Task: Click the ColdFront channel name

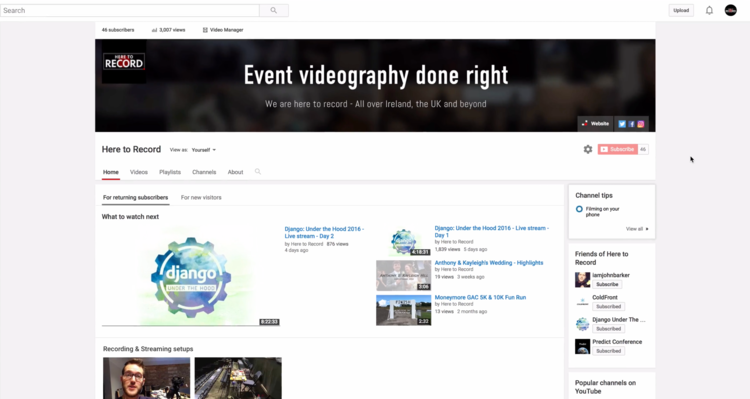Action: click(x=605, y=297)
